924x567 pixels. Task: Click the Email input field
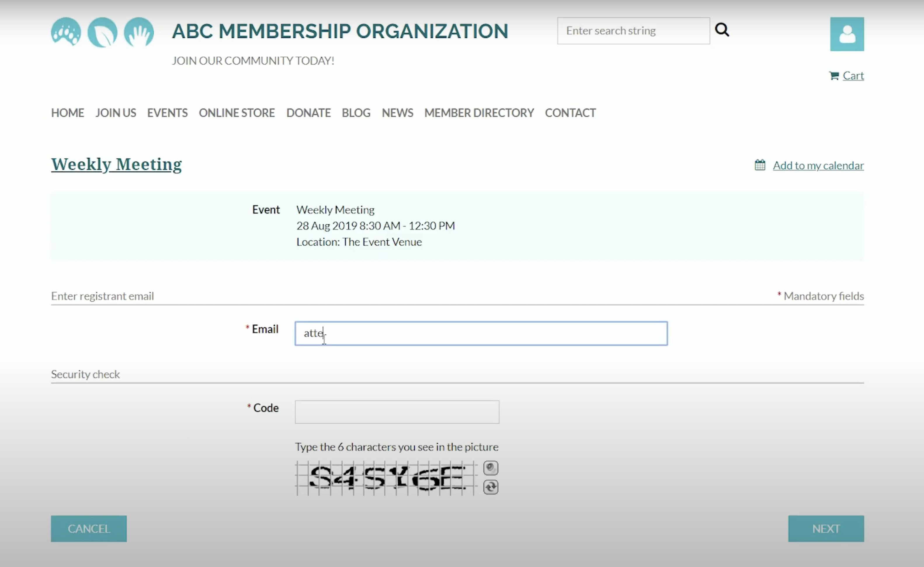[481, 333]
